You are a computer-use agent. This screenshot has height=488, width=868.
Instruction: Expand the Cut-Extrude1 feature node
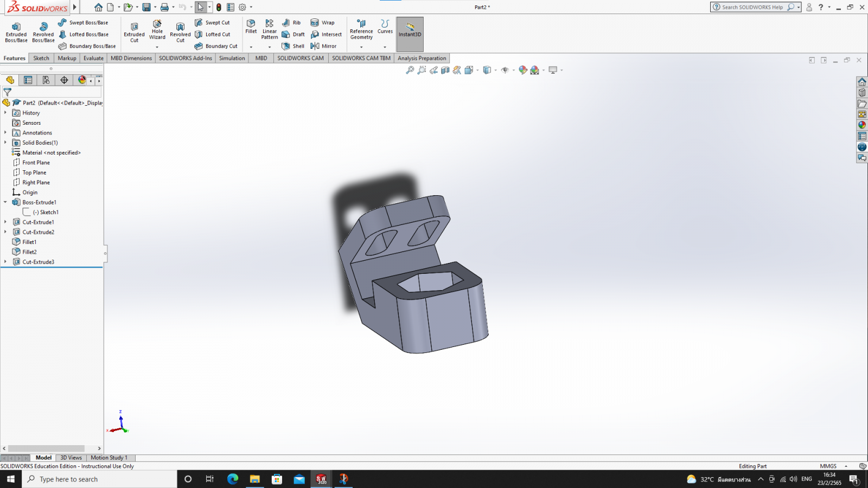5,222
